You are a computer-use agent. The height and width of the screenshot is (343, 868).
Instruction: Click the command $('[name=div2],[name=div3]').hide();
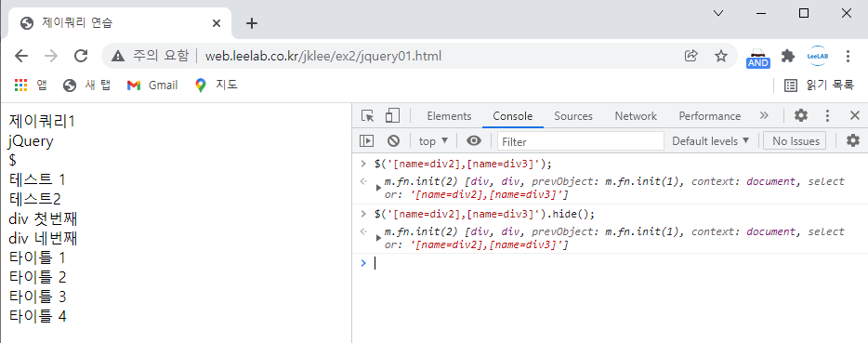485,214
